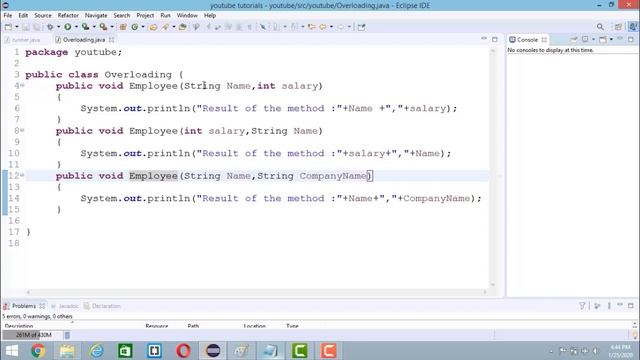The height and width of the screenshot is (360, 640).
Task: Open Internet Explorer from taskbar
Action: coord(96,351)
